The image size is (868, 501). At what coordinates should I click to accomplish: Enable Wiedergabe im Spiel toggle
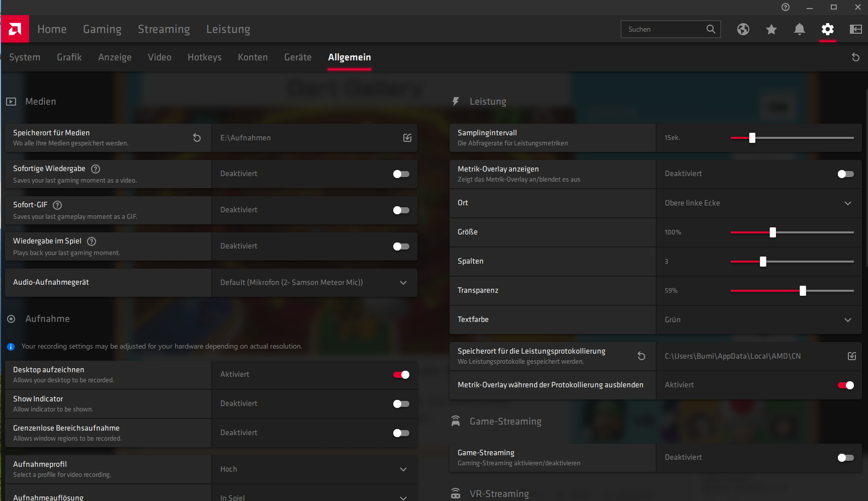401,246
